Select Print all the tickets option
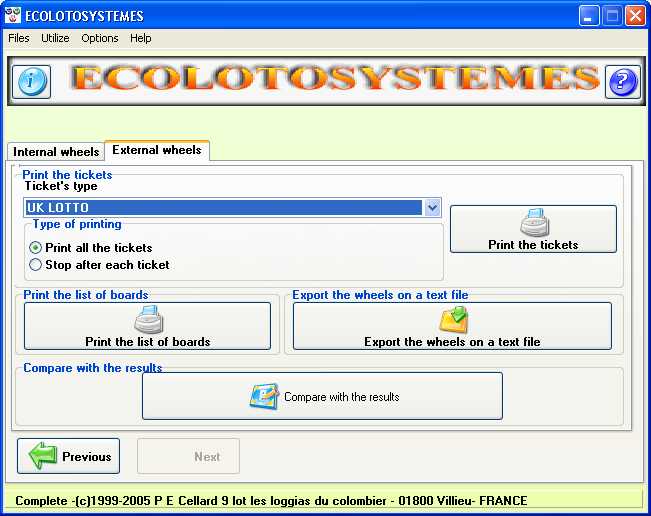Image resolution: width=651 pixels, height=516 pixels. tap(36, 247)
